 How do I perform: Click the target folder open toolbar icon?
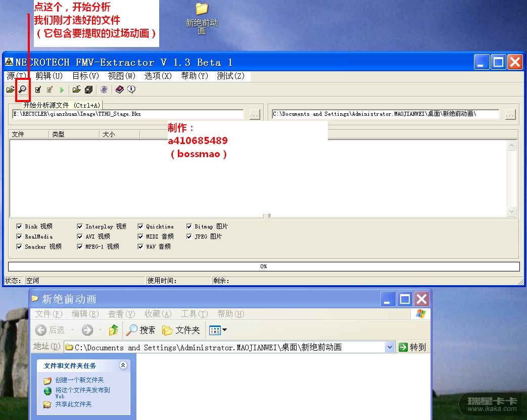[77, 89]
